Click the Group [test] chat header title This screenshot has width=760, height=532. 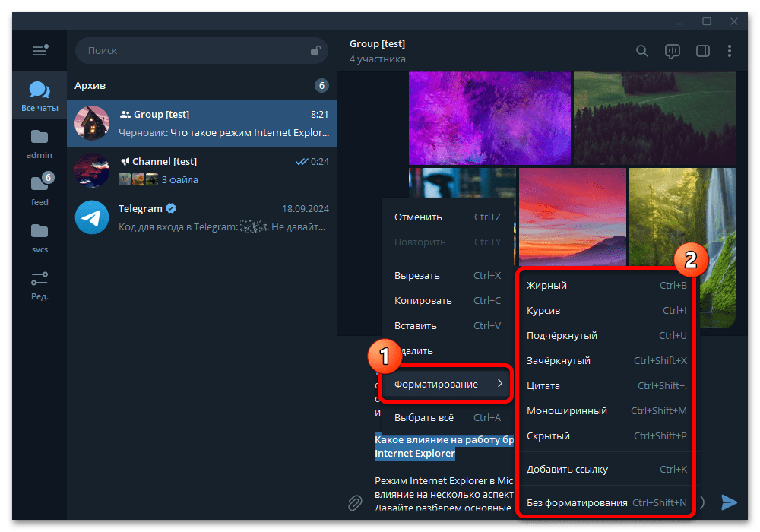(377, 43)
